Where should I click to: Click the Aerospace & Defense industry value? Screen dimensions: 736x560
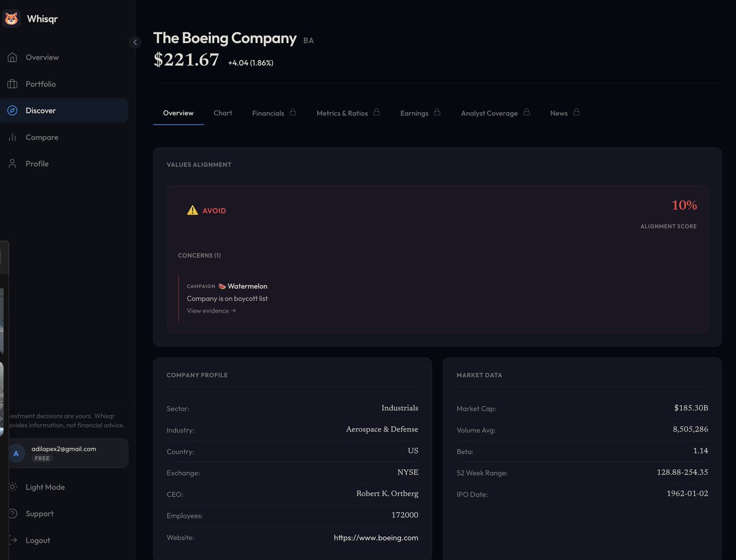click(x=382, y=429)
